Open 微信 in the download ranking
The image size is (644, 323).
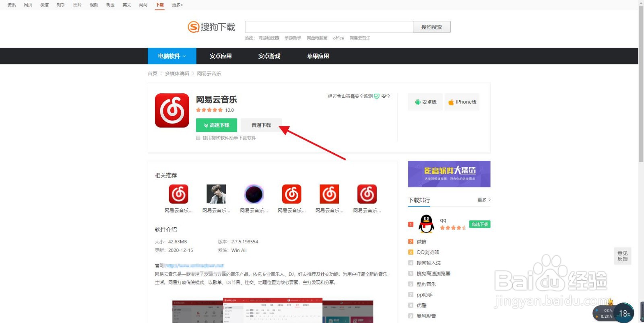click(x=421, y=242)
